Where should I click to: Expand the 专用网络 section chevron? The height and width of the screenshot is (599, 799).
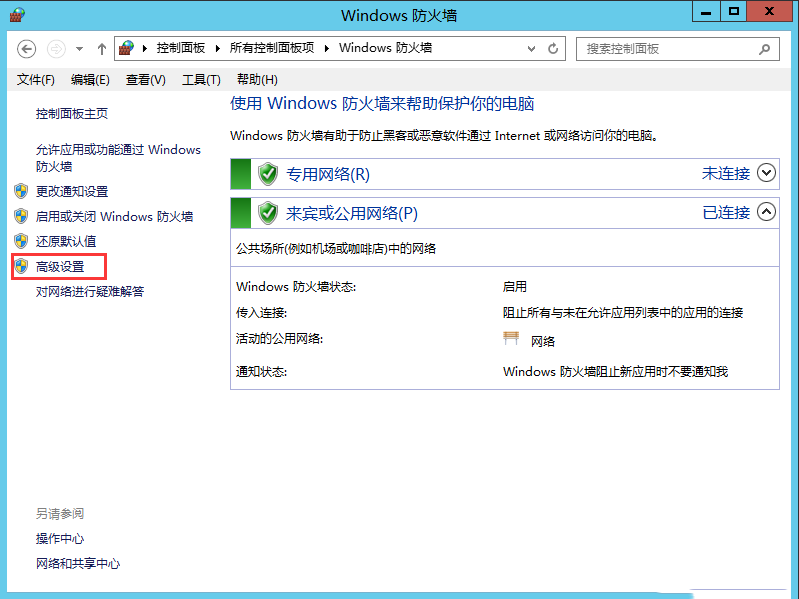766,173
